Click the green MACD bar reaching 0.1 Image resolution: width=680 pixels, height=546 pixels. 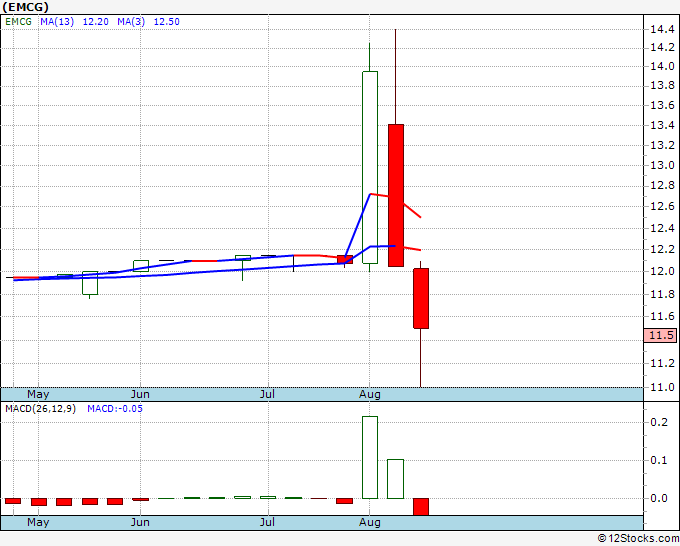(x=396, y=479)
